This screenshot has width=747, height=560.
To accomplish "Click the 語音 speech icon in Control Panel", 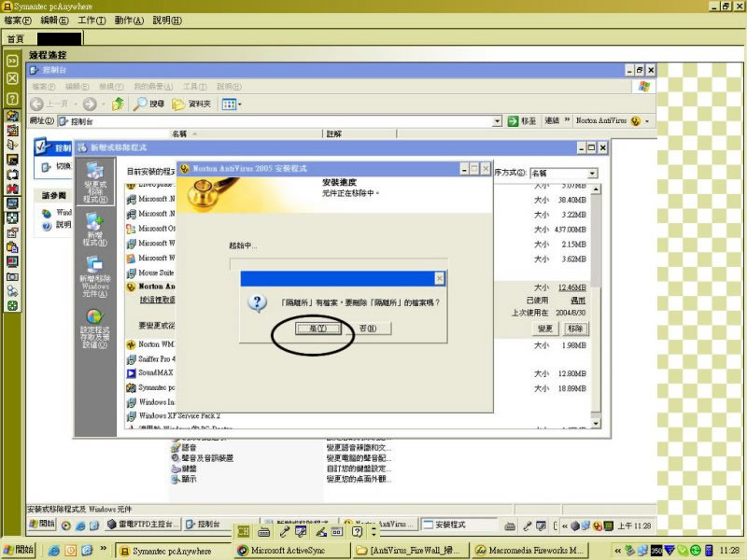I will [176, 448].
